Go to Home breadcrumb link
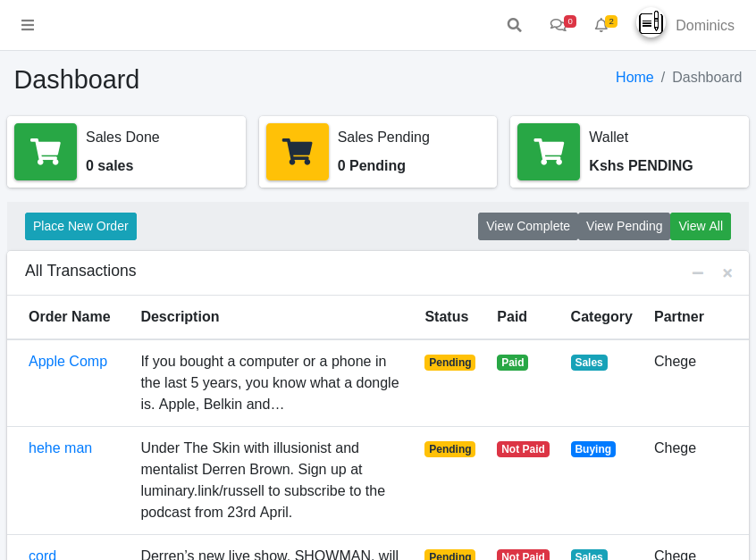The height and width of the screenshot is (560, 756). (634, 78)
